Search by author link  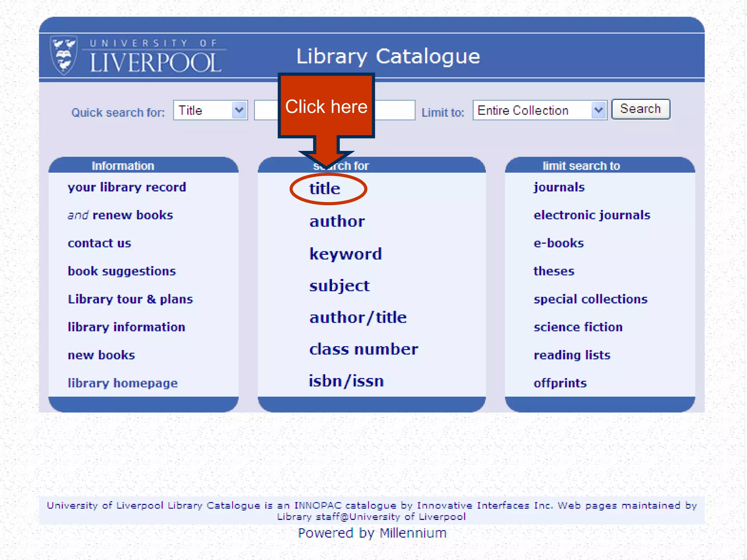[337, 221]
